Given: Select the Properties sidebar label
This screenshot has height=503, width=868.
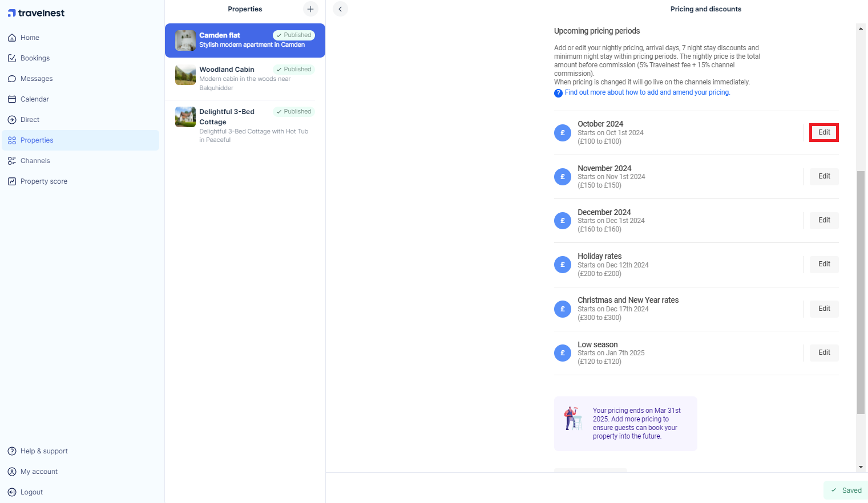Looking at the screenshot, I should [37, 140].
